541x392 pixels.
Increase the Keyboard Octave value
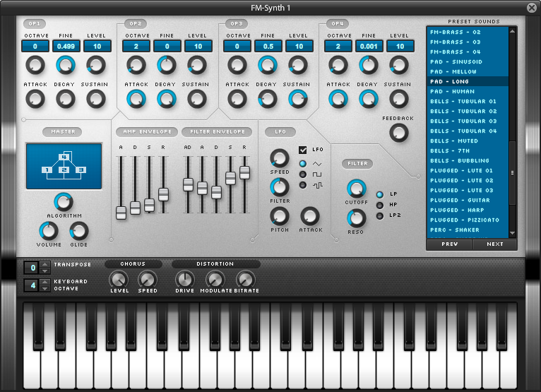[x=45, y=282]
